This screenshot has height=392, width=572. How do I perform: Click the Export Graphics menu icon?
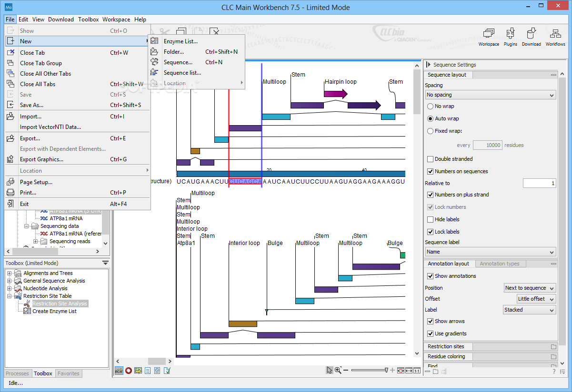click(x=10, y=159)
